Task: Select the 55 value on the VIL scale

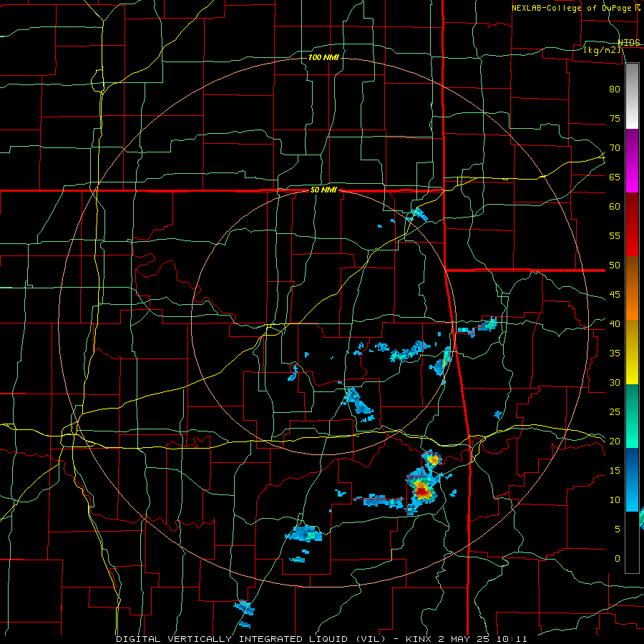Action: [x=615, y=236]
